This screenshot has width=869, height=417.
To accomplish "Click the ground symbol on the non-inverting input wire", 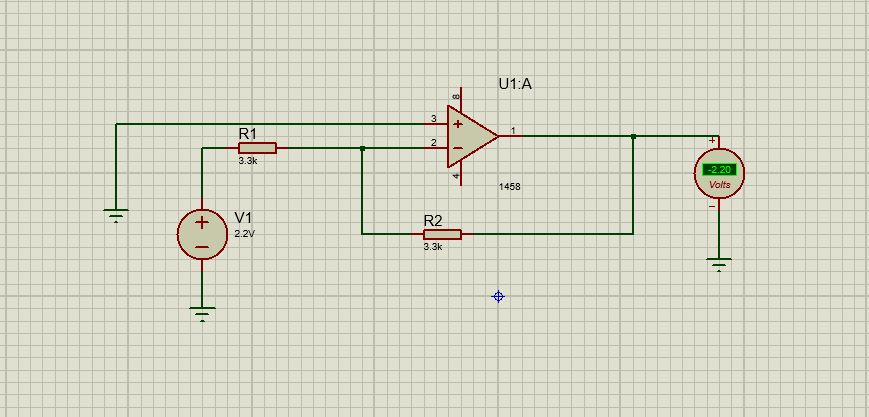I will tap(116, 216).
